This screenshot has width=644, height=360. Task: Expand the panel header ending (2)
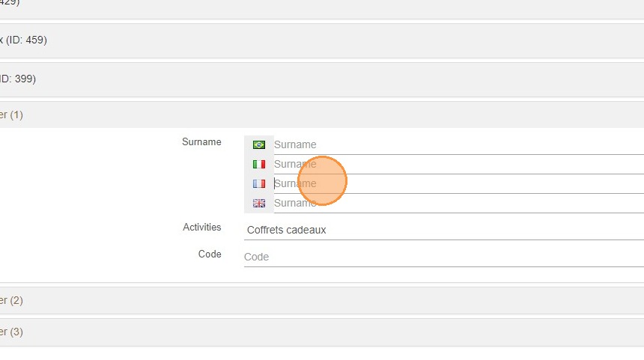point(322,300)
